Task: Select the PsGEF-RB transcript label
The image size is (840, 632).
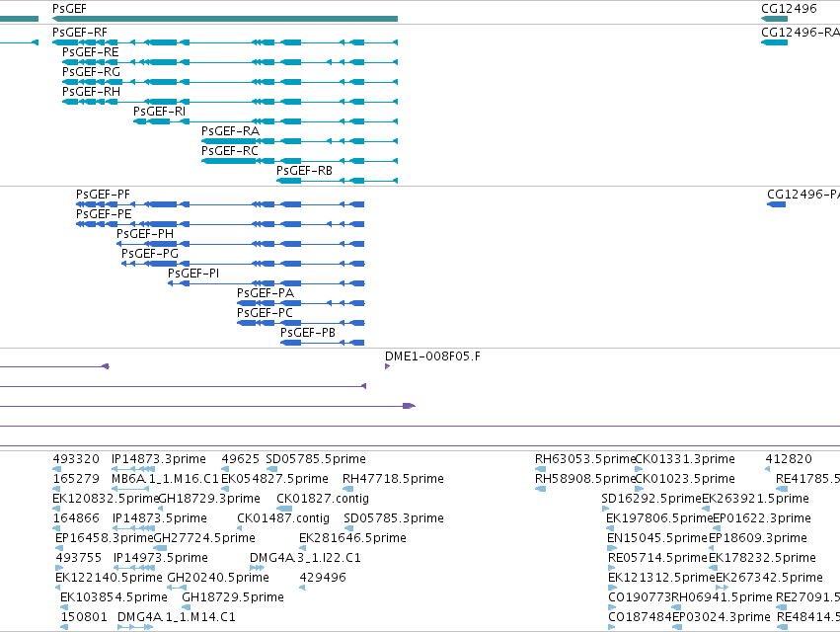Action: pos(304,171)
